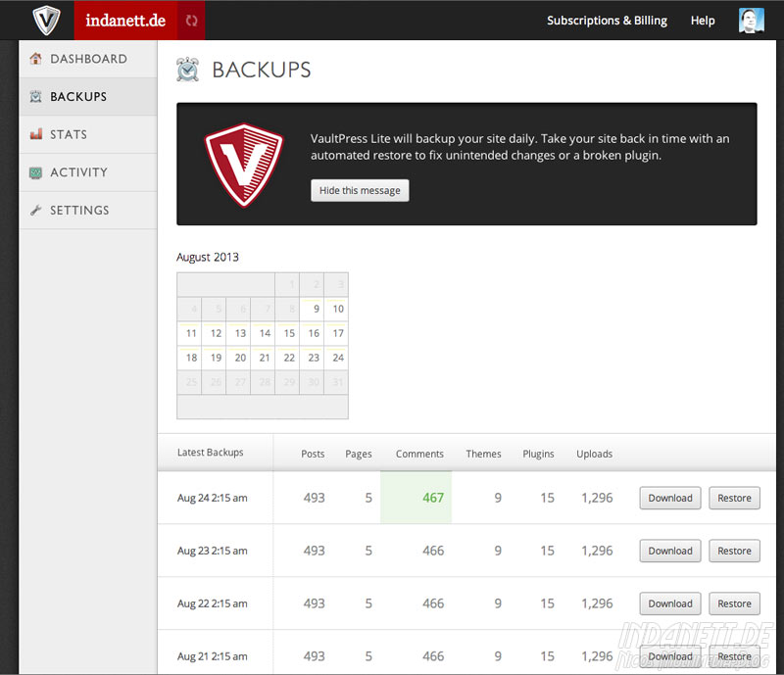Click the large VaultPress shield in banner
Viewport: 784px width, 675px height.
click(243, 165)
